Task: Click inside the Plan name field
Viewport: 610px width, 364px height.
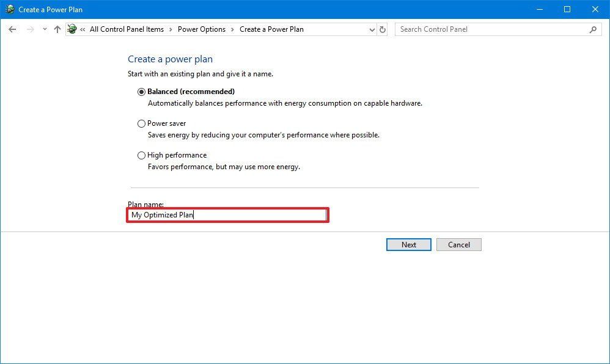Action: pos(227,215)
